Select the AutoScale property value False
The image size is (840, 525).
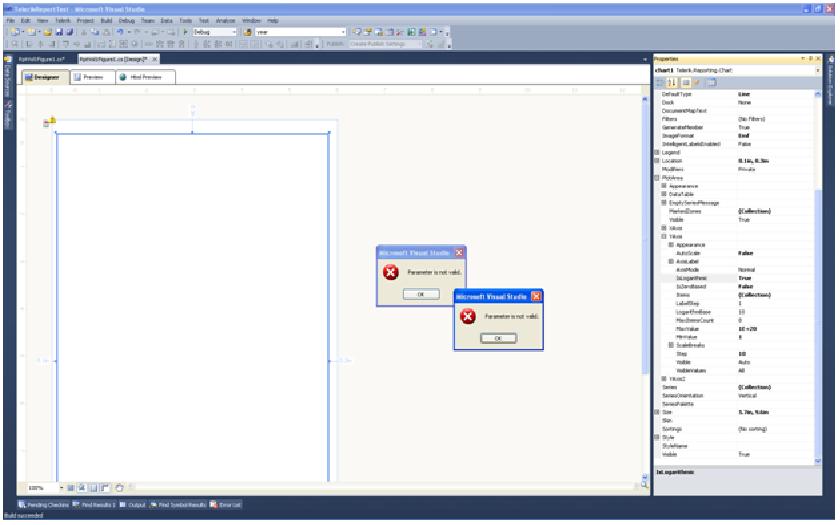[x=745, y=253]
